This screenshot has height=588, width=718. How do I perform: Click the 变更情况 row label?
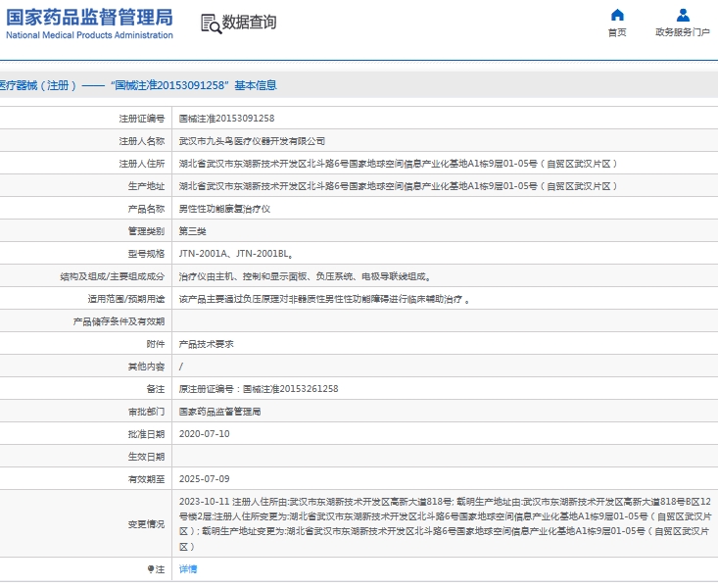146,524
